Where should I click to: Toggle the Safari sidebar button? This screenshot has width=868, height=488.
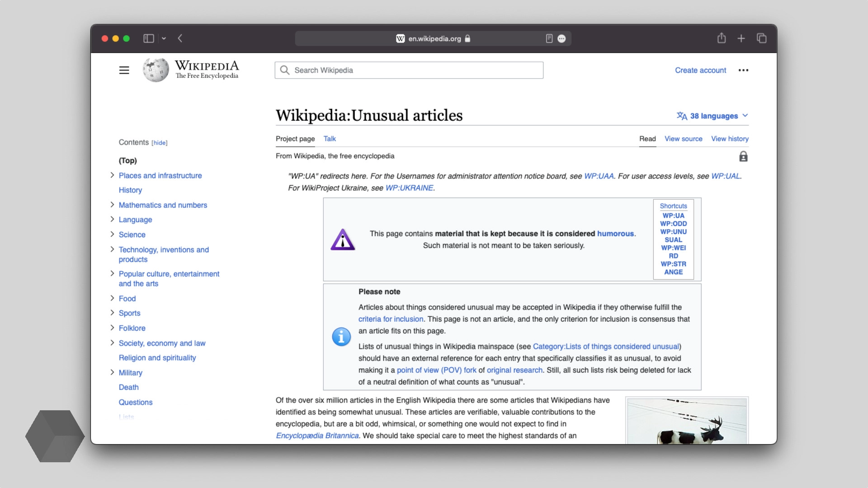[x=149, y=38]
